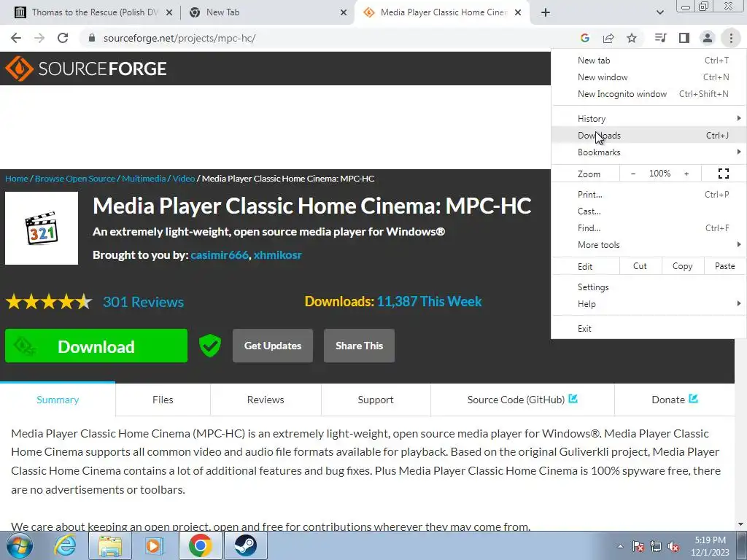
Task: Open the Support tab
Action: [376, 400]
